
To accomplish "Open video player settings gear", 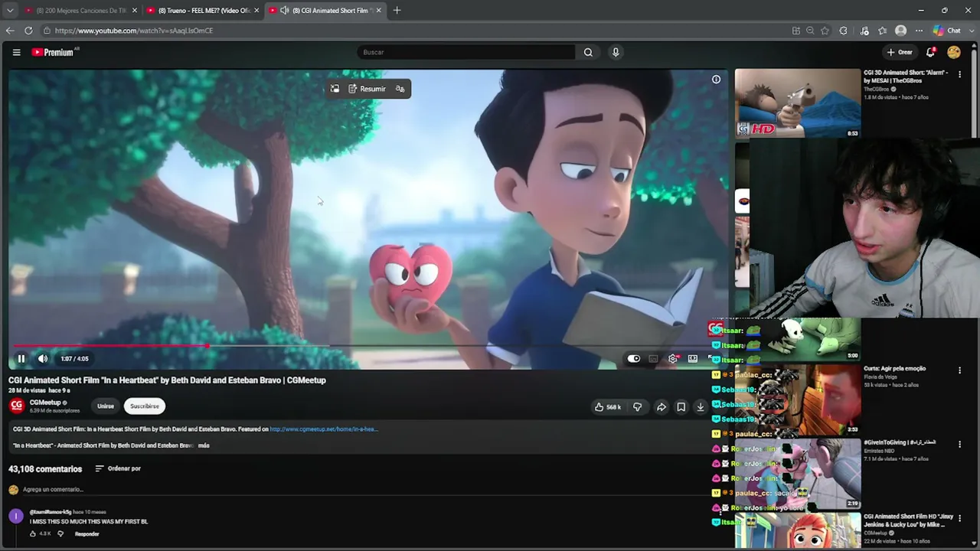I will (x=673, y=359).
